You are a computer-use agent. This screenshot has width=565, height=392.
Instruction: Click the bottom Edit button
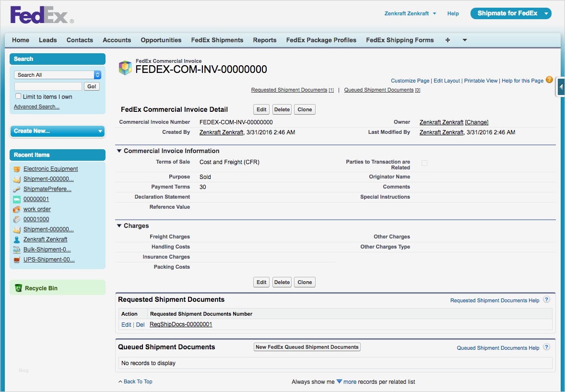pyautogui.click(x=261, y=283)
